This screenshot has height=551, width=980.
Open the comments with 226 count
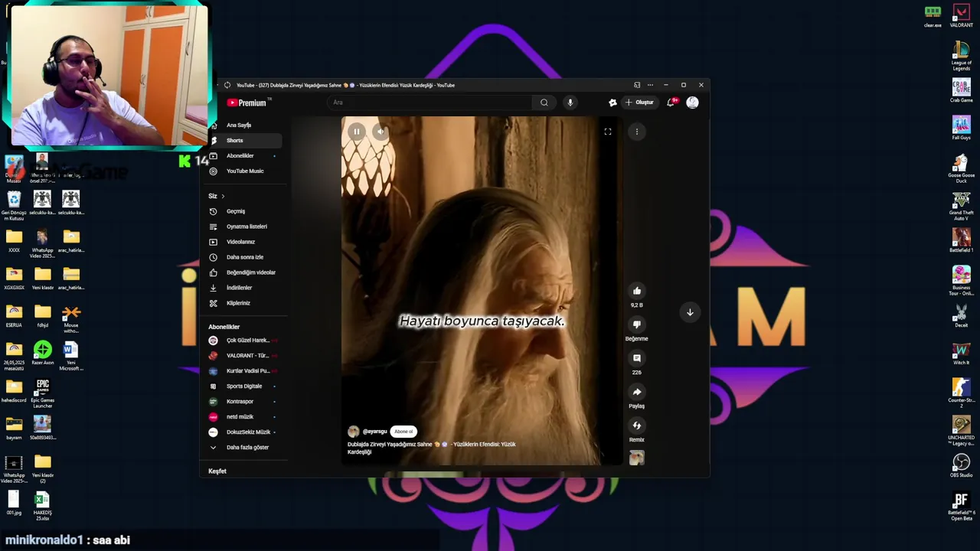pyautogui.click(x=636, y=358)
